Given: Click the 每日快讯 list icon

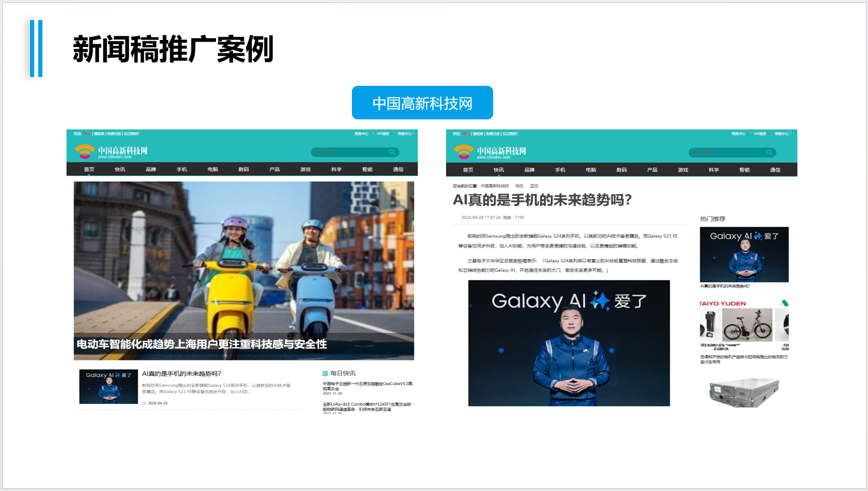Looking at the screenshot, I should [325, 373].
